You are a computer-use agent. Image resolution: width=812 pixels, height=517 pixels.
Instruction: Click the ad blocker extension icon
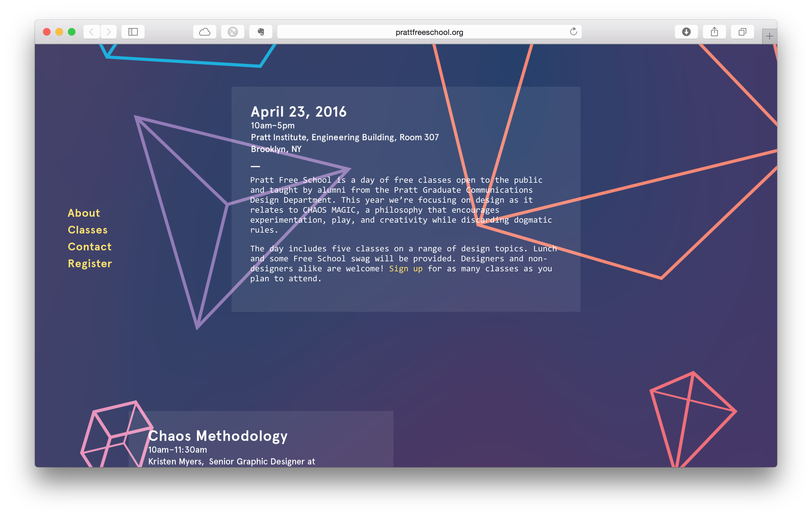pyautogui.click(x=233, y=32)
